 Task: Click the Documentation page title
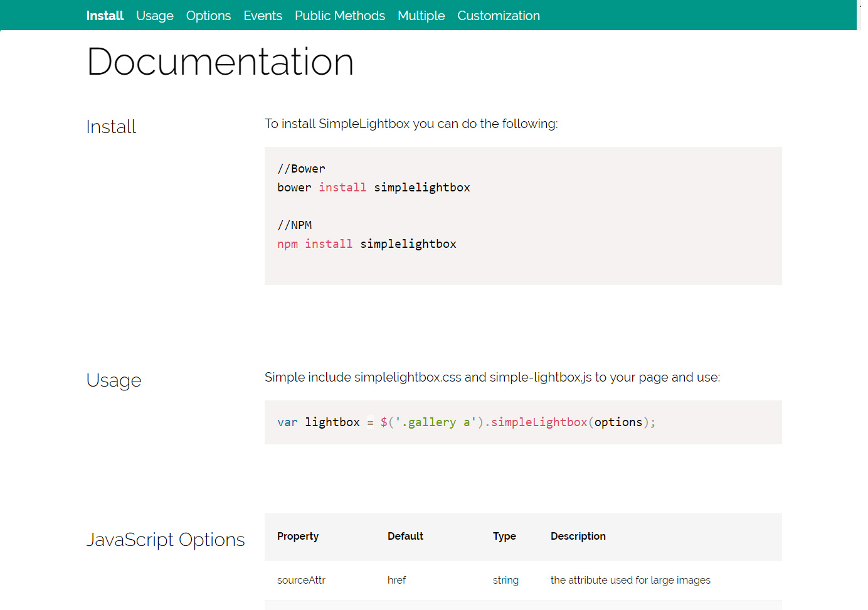tap(220, 62)
